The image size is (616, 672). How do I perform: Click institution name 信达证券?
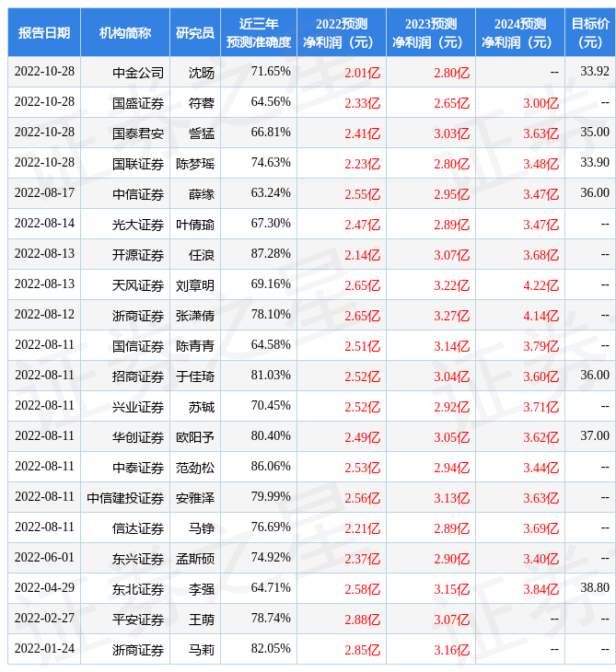[138, 529]
